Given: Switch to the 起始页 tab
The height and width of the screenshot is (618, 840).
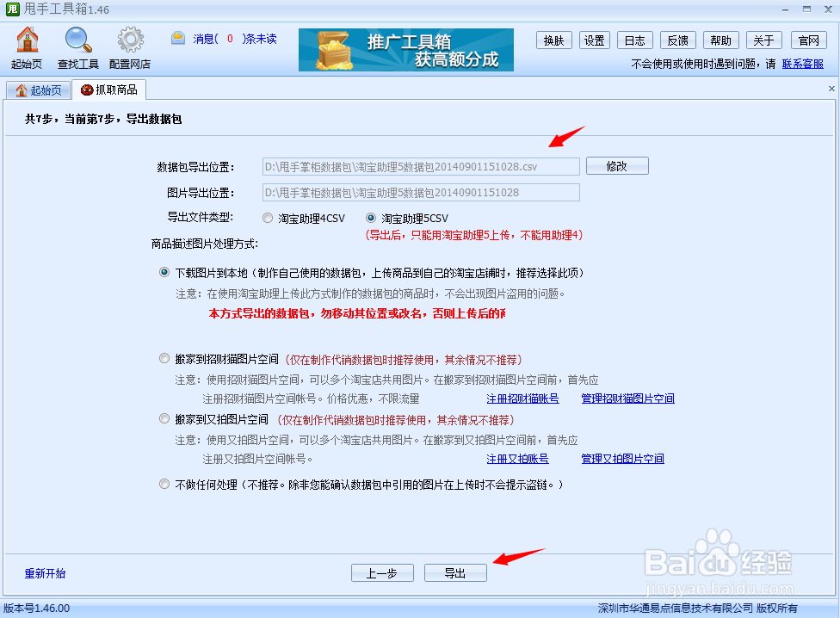Looking at the screenshot, I should (x=38, y=89).
